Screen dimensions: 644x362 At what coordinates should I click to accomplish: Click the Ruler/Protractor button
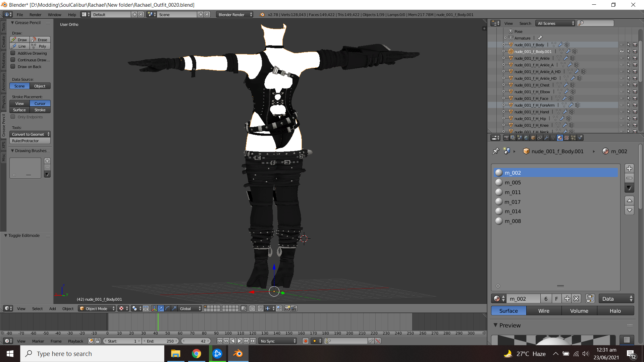coord(30,141)
